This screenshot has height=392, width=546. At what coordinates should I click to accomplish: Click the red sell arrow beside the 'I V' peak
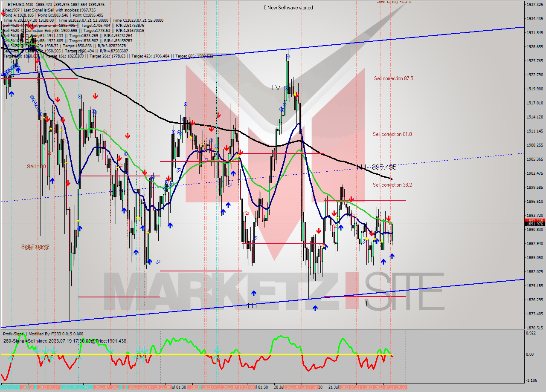(296, 95)
